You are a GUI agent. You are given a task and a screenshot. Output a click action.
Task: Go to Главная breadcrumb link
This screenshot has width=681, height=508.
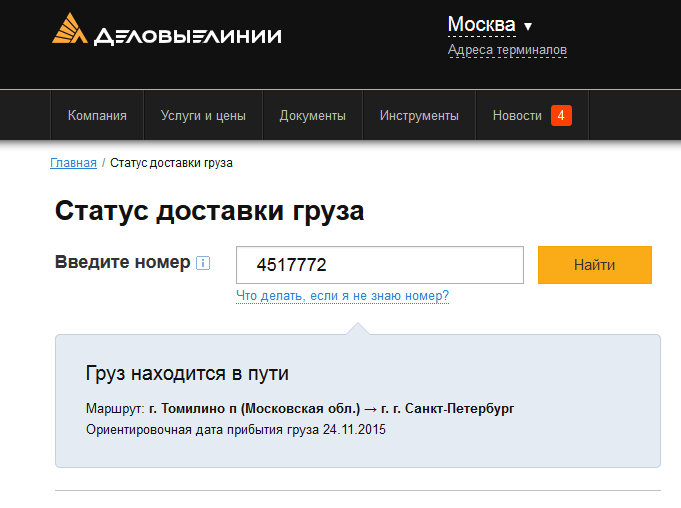73,163
